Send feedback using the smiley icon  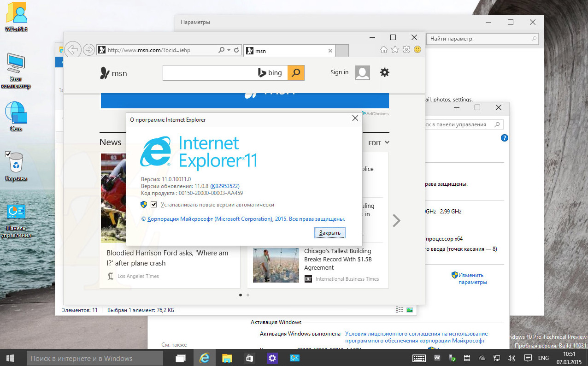point(417,49)
